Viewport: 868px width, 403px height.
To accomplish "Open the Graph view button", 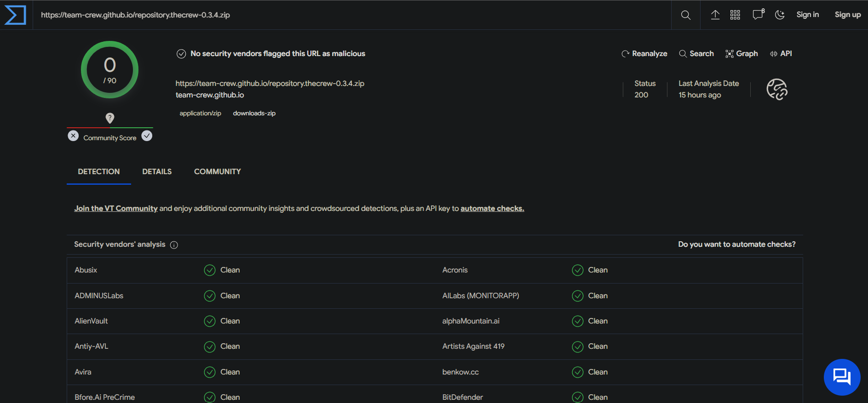I will (742, 54).
